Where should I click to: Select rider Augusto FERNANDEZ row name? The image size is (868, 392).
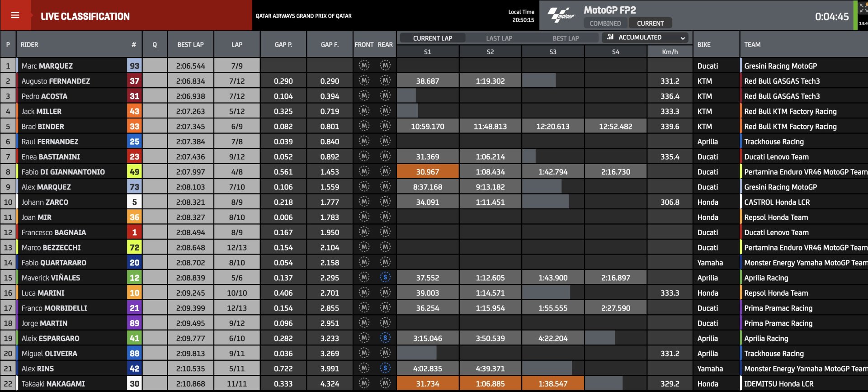pos(56,81)
